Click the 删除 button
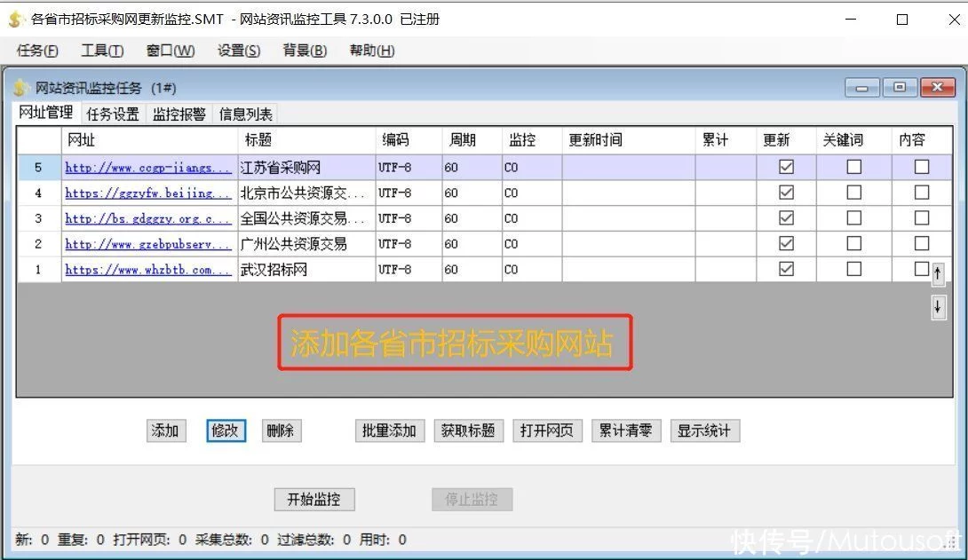Image resolution: width=968 pixels, height=560 pixels. pos(281,430)
